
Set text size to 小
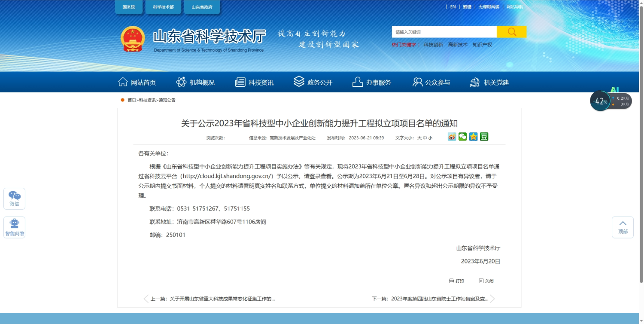point(430,138)
